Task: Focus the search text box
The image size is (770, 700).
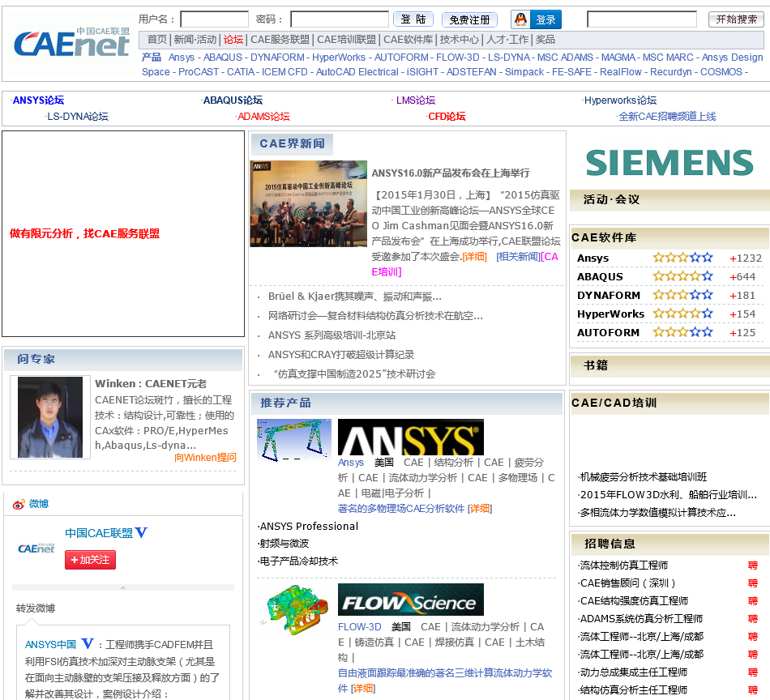Action: pos(642,19)
